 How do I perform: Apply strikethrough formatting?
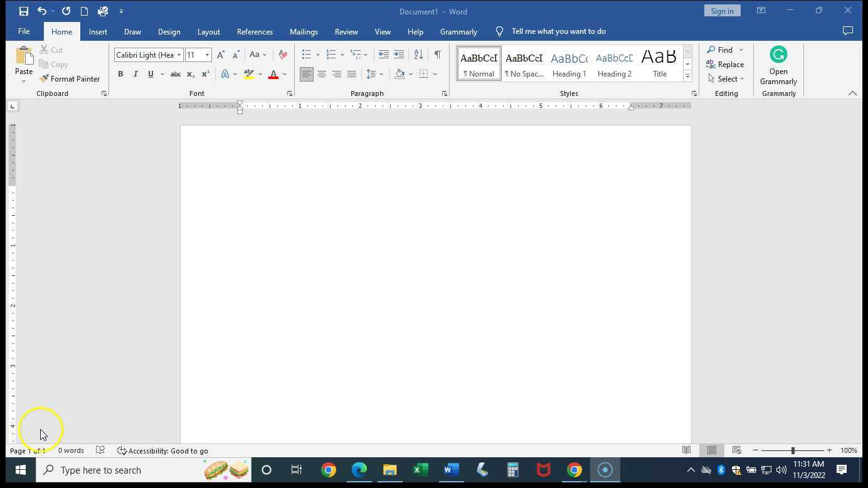pyautogui.click(x=175, y=74)
